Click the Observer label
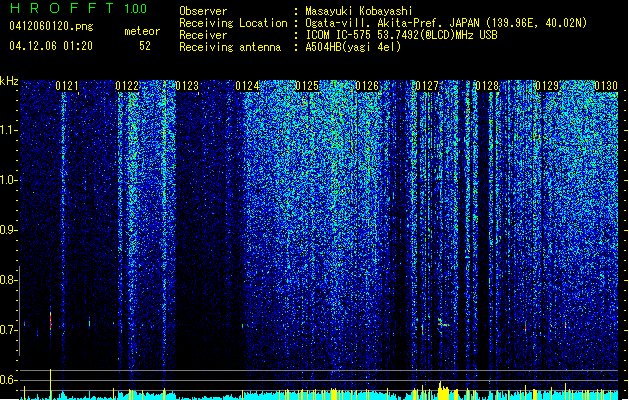Image resolution: width=629 pixels, height=400 pixels. pos(203,11)
